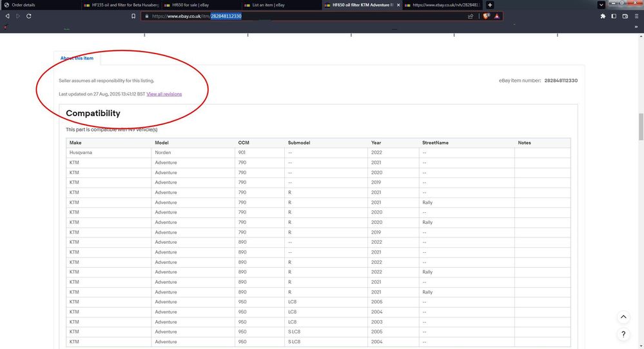Bookmark this page using the bookmark icon
This screenshot has width=644, height=349.
(x=133, y=16)
